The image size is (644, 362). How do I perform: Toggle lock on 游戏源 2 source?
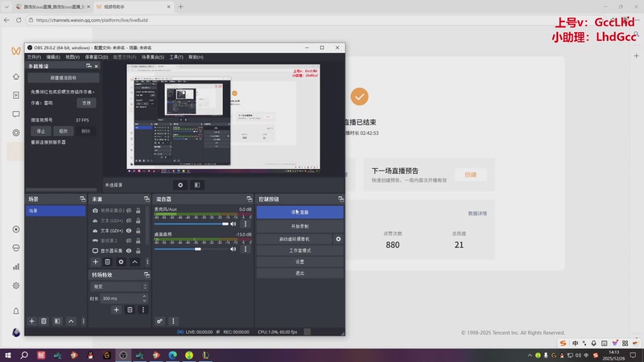point(138,241)
